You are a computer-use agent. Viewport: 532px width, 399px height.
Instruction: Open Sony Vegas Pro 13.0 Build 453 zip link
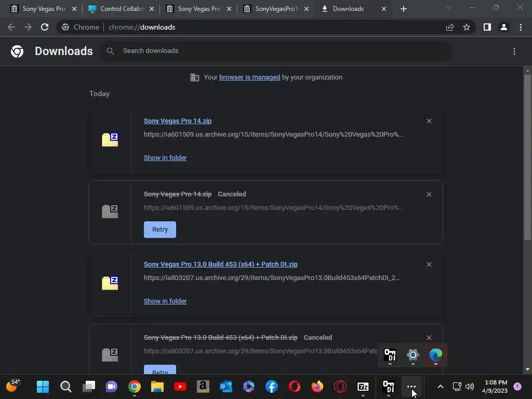coord(220,264)
